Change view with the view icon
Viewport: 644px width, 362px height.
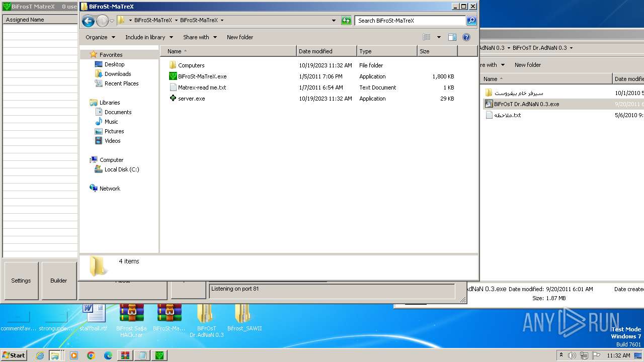click(427, 37)
